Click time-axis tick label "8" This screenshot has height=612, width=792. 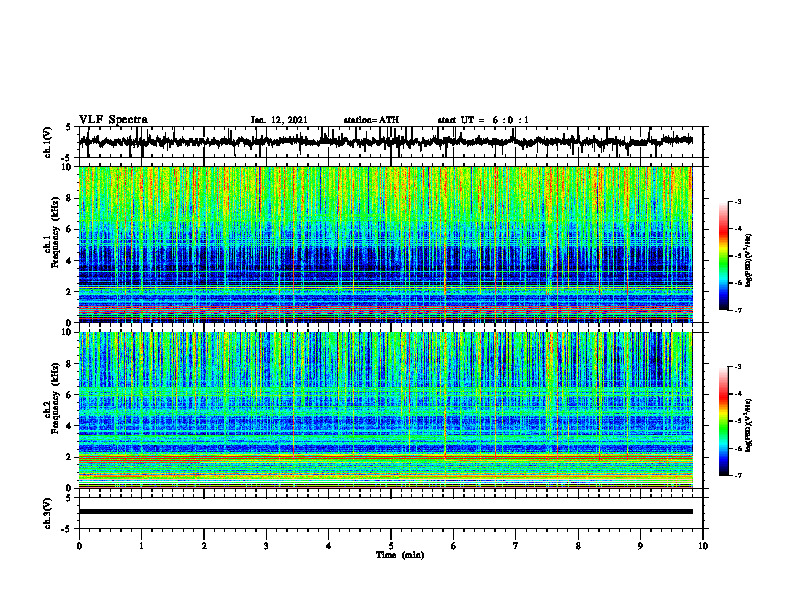(578, 546)
